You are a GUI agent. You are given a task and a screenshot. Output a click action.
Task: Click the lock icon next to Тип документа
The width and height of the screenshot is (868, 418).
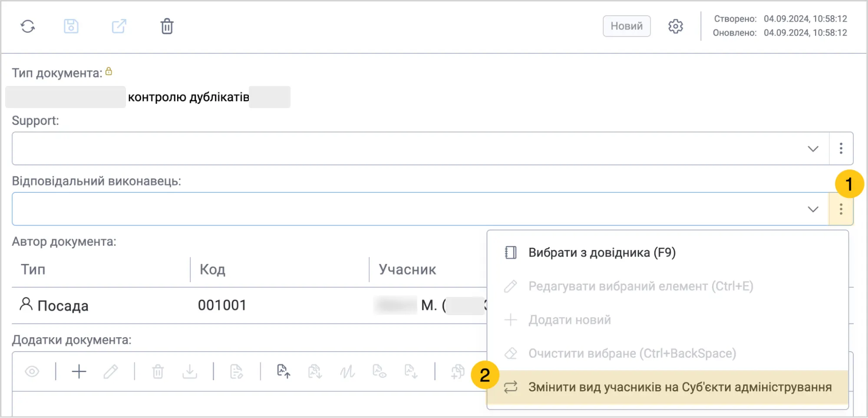109,71
